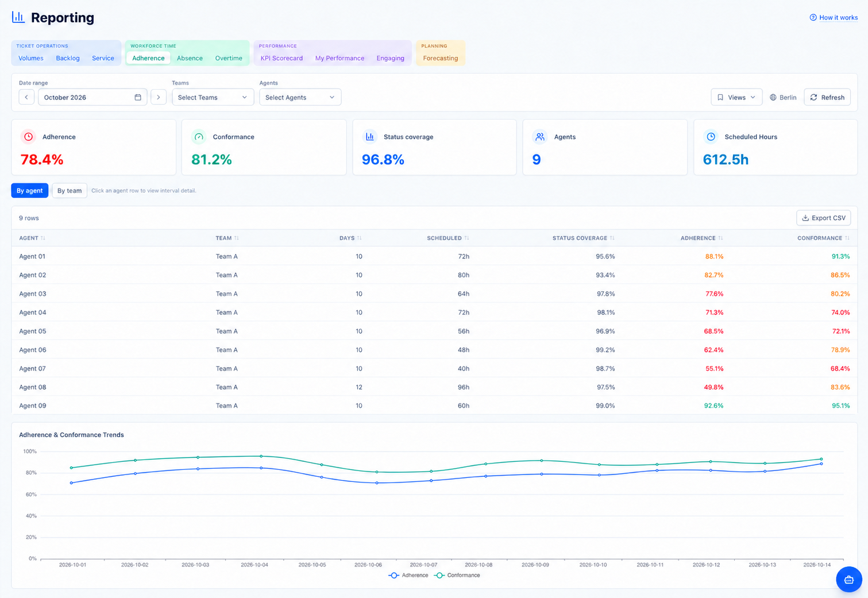Go to previous month with left arrow
This screenshot has width=868, height=598.
(x=26, y=97)
